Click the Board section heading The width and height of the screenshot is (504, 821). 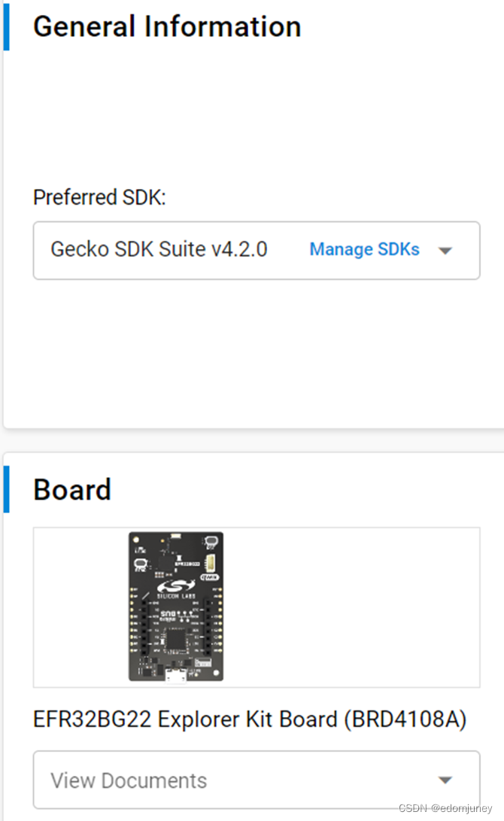pos(71,489)
